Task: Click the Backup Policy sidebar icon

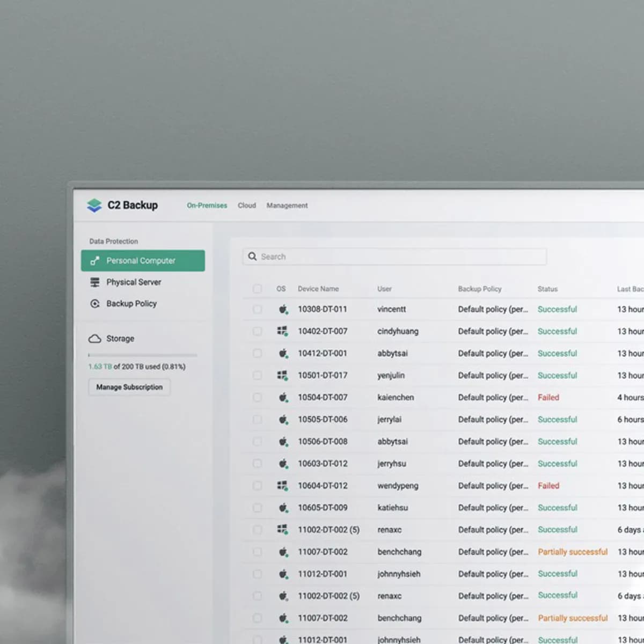Action: 95,304
